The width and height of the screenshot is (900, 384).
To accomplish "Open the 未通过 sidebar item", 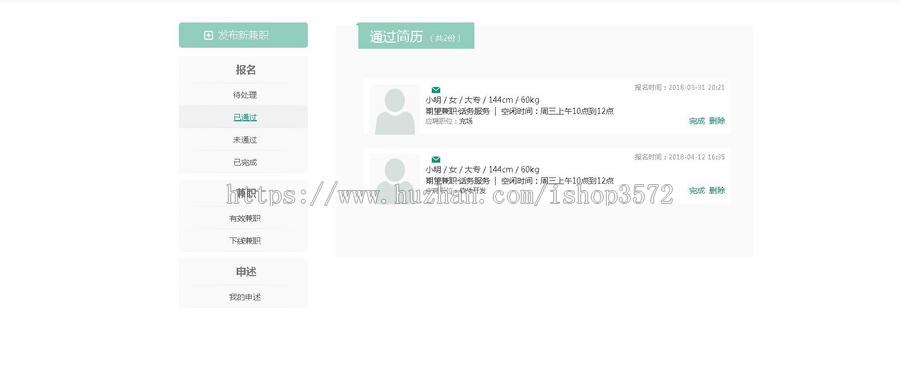I will tap(245, 140).
